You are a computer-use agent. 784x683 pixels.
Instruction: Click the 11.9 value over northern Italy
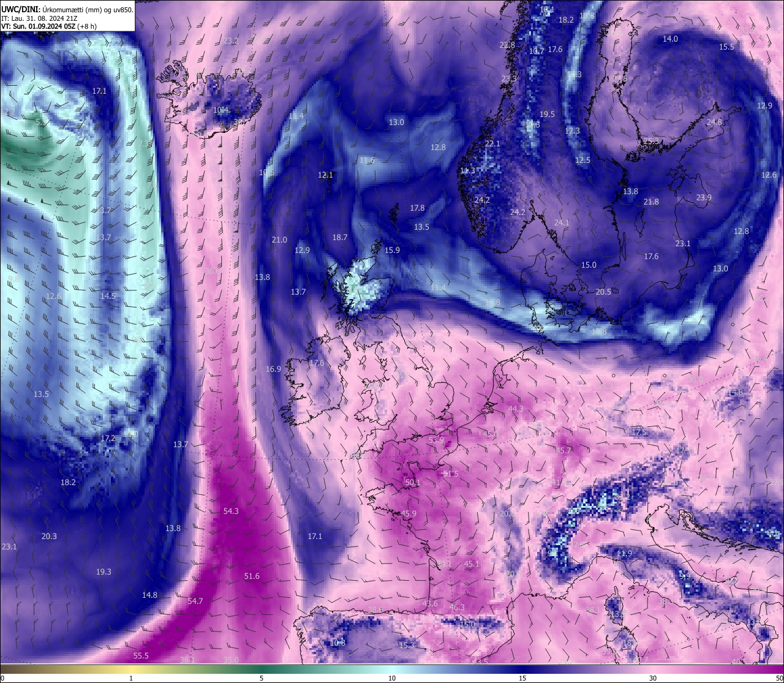coord(624,553)
